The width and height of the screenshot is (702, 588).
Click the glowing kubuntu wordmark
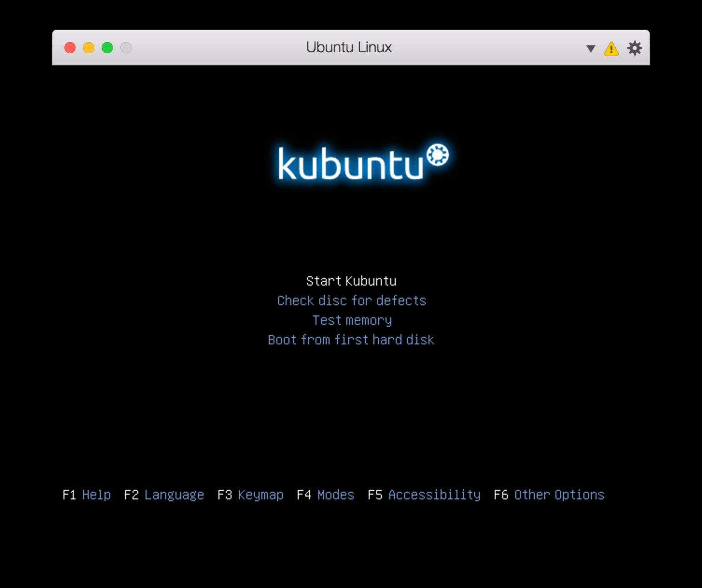(x=350, y=164)
